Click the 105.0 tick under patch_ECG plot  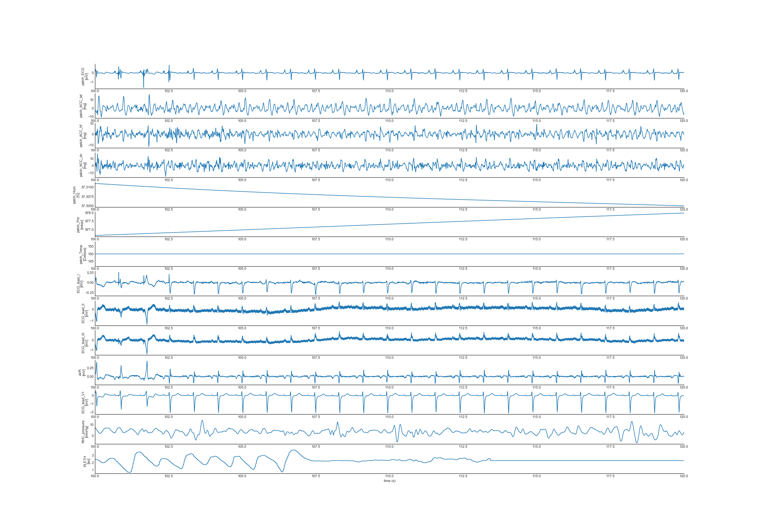click(x=242, y=91)
